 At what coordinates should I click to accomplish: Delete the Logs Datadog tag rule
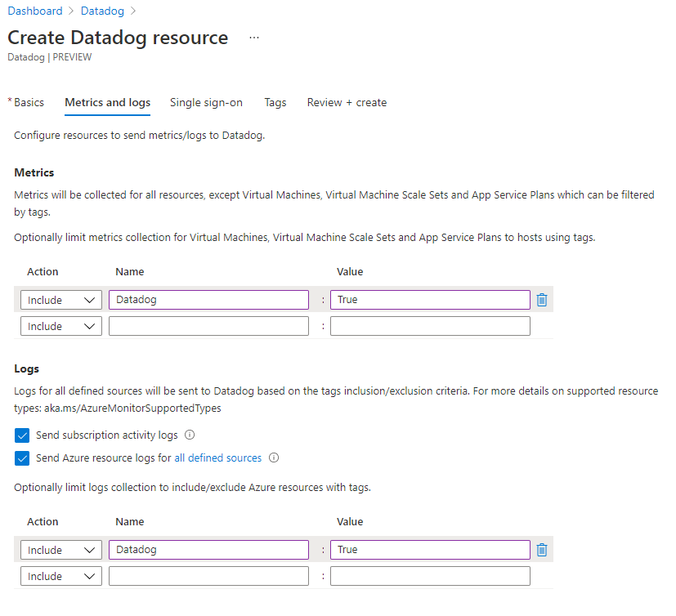click(x=541, y=550)
